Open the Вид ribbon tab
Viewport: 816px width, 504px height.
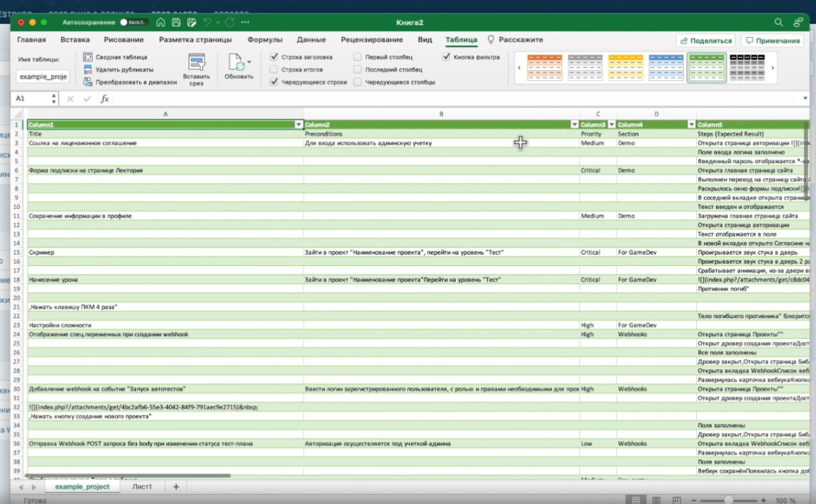pos(425,40)
